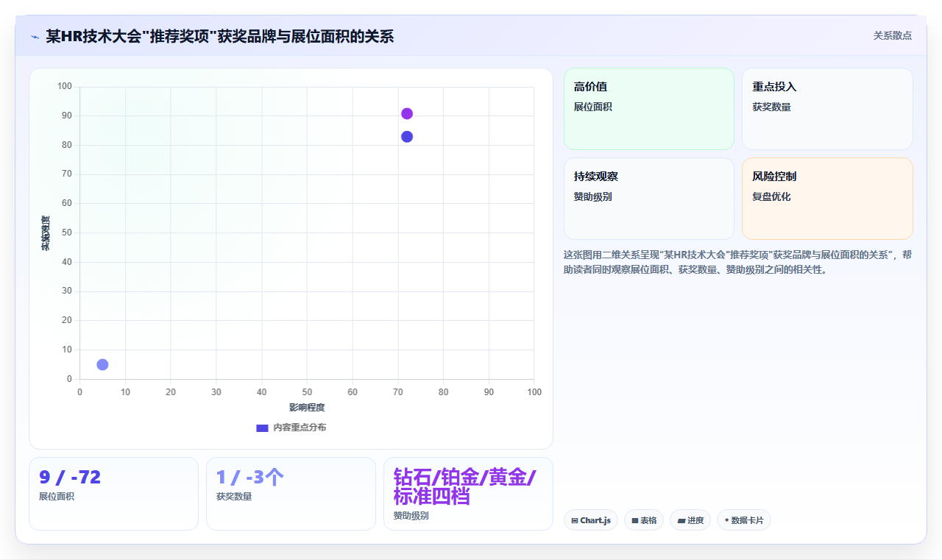Screen dimensions: 942x560
Task: Click the 9 / -72 stat value
Action: pyautogui.click(x=70, y=478)
